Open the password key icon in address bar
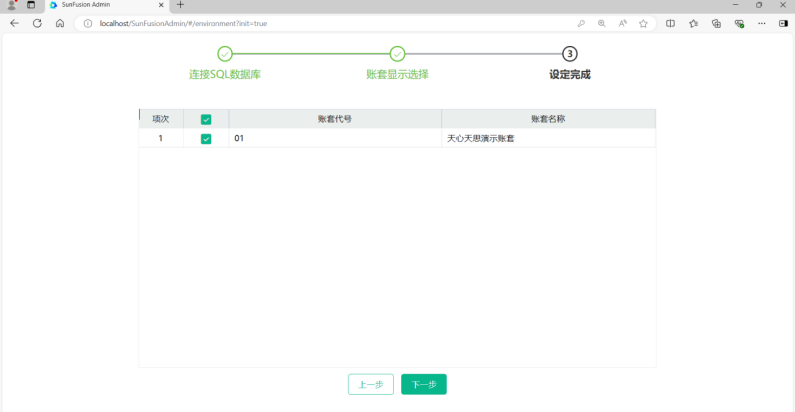Screen dimensions: 795x412 tap(581, 23)
